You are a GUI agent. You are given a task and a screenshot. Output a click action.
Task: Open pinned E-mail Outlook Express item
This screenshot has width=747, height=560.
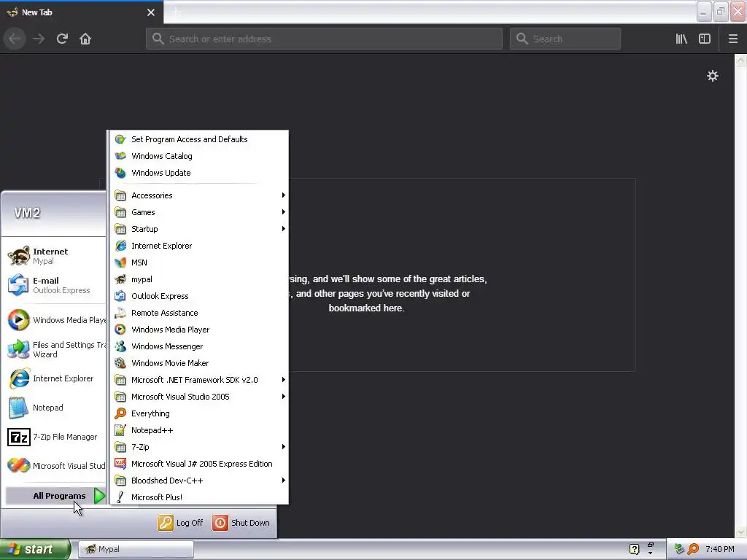coord(55,285)
